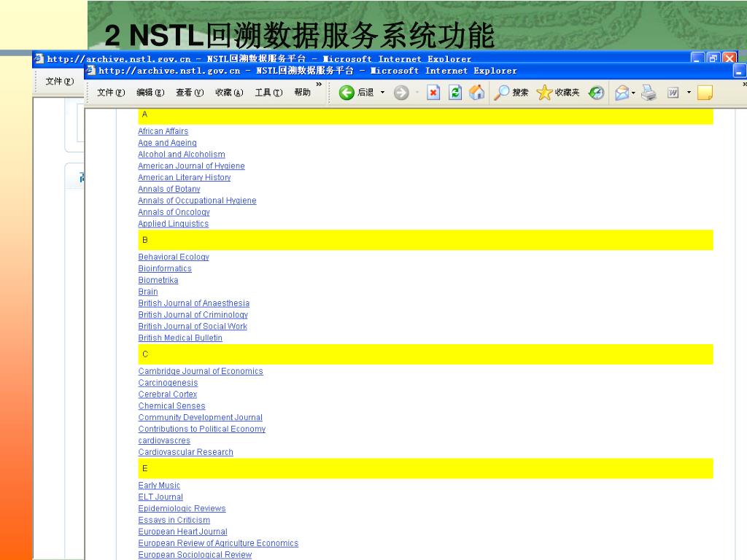
Task: Expand the Mail icon dropdown arrow
Action: [633, 93]
